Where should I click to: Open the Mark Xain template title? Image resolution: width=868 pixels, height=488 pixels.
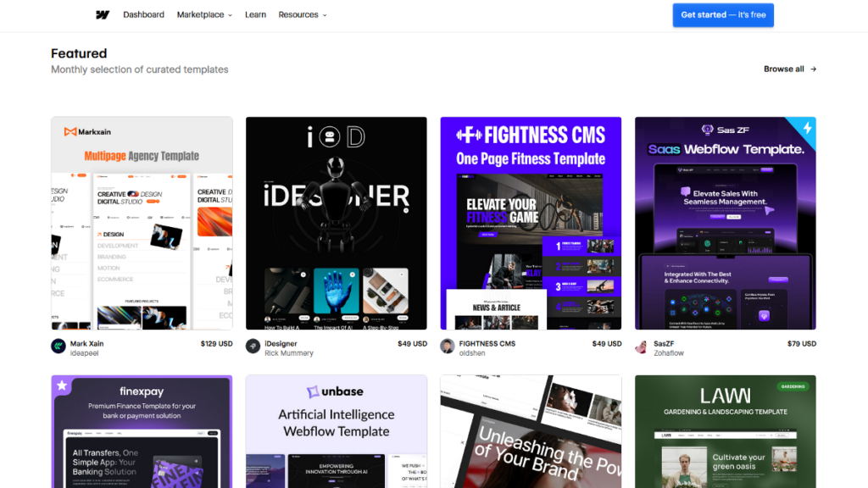coord(87,344)
